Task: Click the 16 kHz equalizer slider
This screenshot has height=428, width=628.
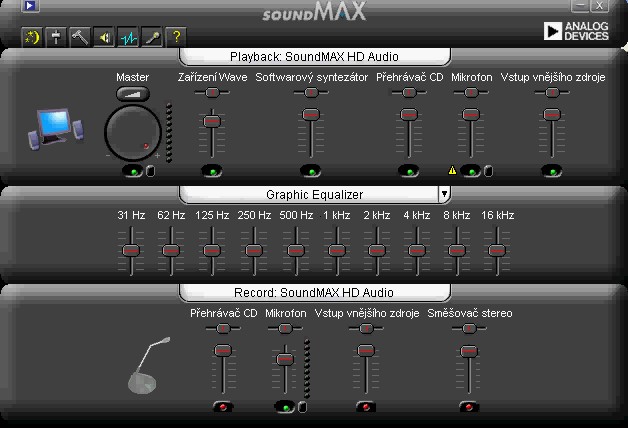Action: click(497, 251)
